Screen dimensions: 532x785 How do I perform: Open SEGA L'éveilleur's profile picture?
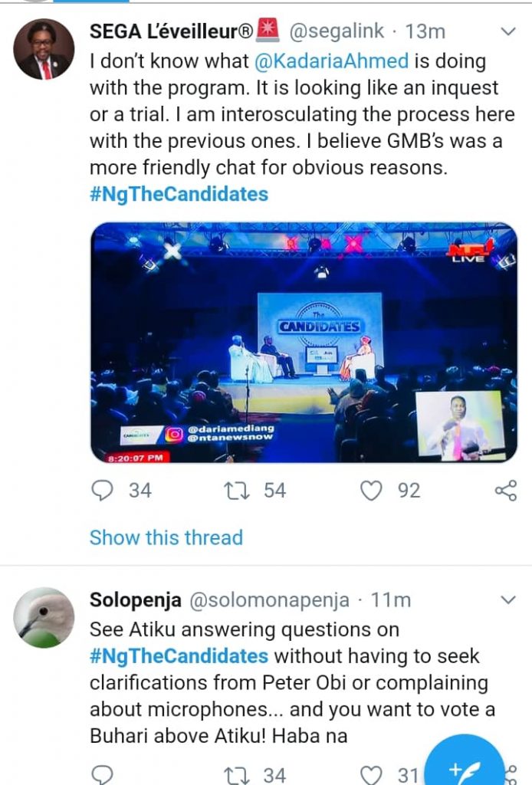coord(44,51)
